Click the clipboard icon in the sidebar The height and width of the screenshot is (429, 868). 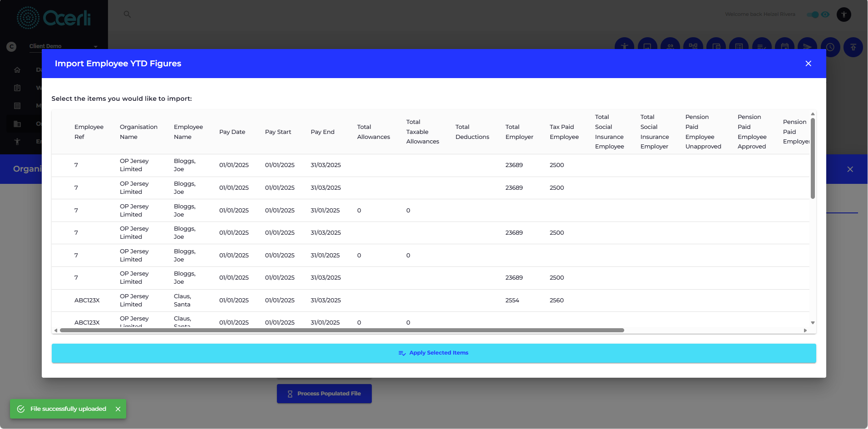pos(17,88)
